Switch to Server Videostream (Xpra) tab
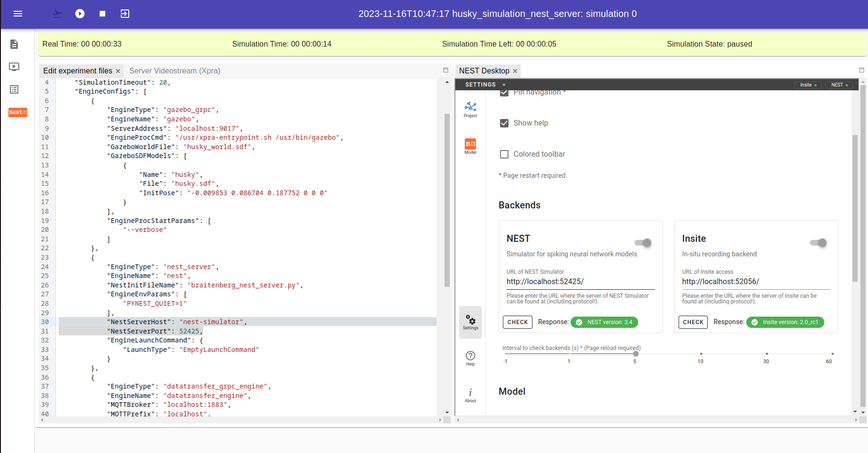 (175, 71)
